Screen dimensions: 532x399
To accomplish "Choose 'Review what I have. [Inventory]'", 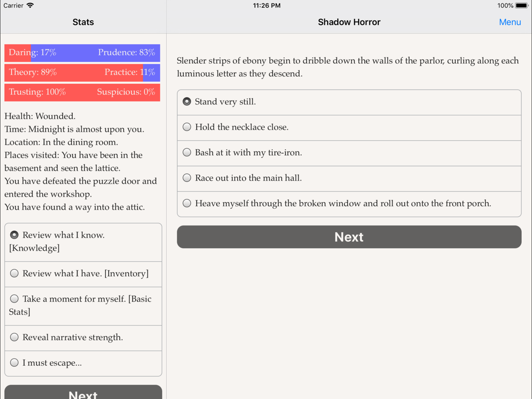I will tap(83, 274).
